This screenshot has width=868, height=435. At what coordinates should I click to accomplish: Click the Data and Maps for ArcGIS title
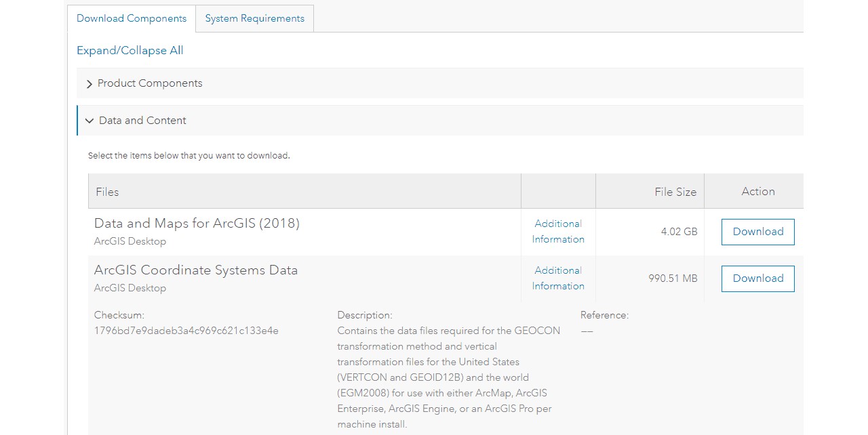click(x=197, y=223)
